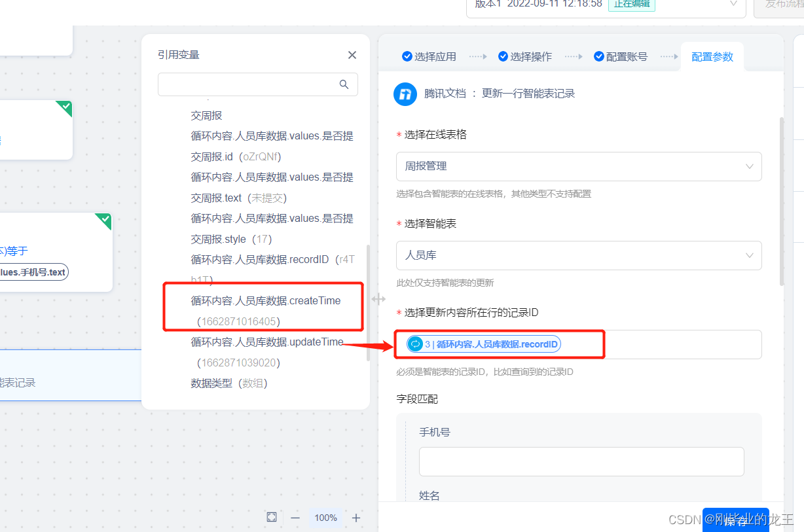The width and height of the screenshot is (804, 532).
Task: Open the 周报管理 online sheet dropdown
Action: (x=579, y=166)
